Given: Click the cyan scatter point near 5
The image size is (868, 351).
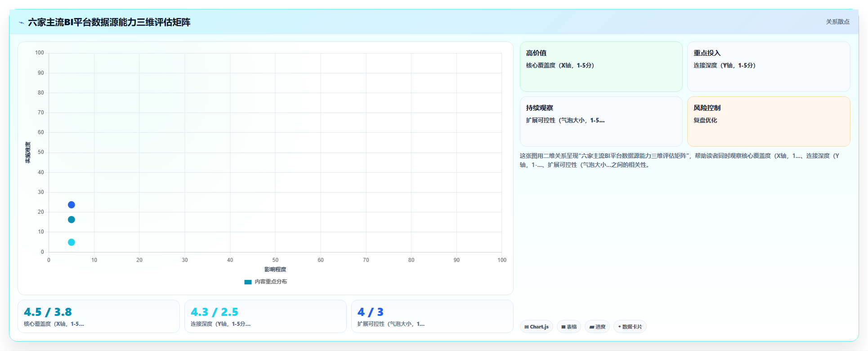Looking at the screenshot, I should click(71, 242).
